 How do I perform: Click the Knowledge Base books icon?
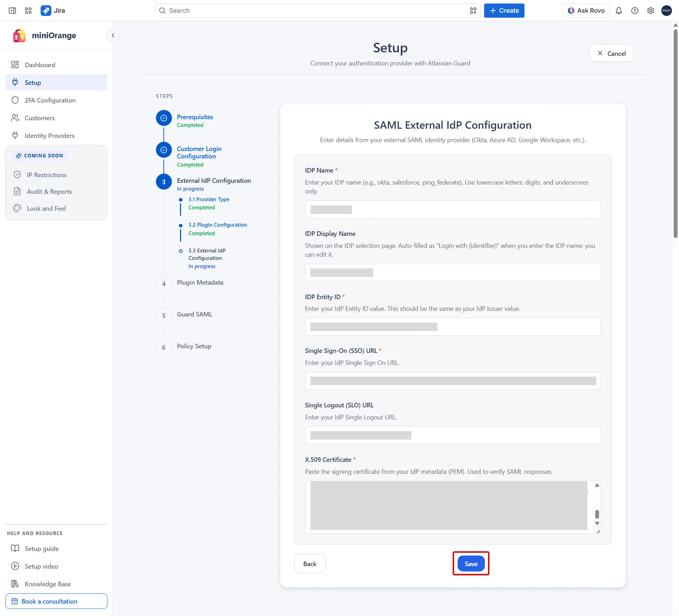point(15,584)
